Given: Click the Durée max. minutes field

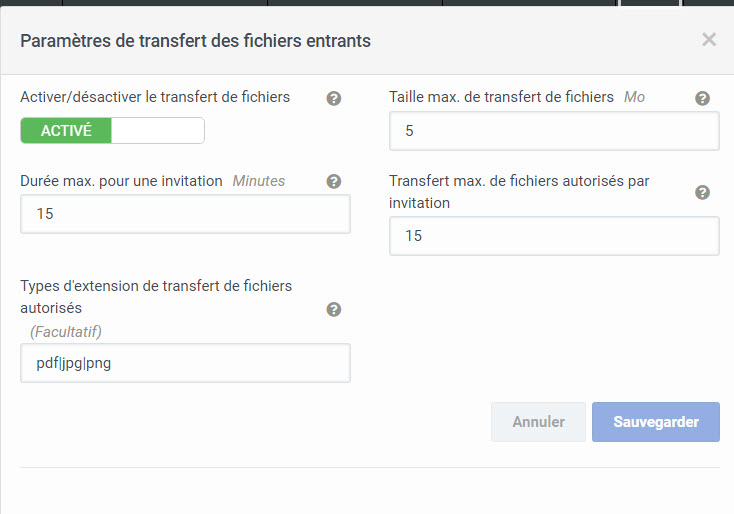Looking at the screenshot, I should click(x=185, y=214).
